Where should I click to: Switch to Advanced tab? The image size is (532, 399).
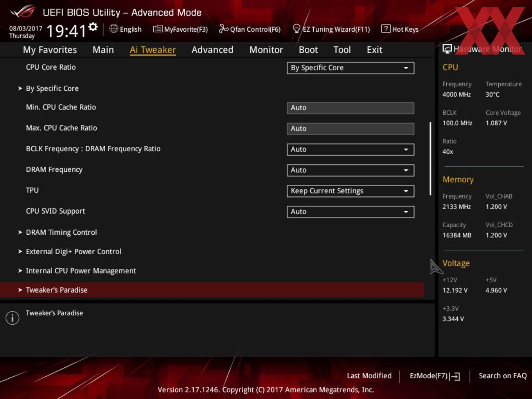pos(212,50)
